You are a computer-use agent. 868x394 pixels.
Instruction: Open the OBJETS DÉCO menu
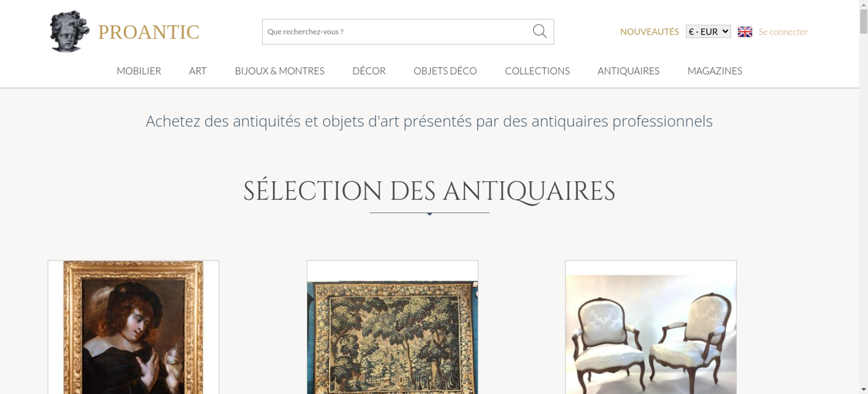(445, 71)
